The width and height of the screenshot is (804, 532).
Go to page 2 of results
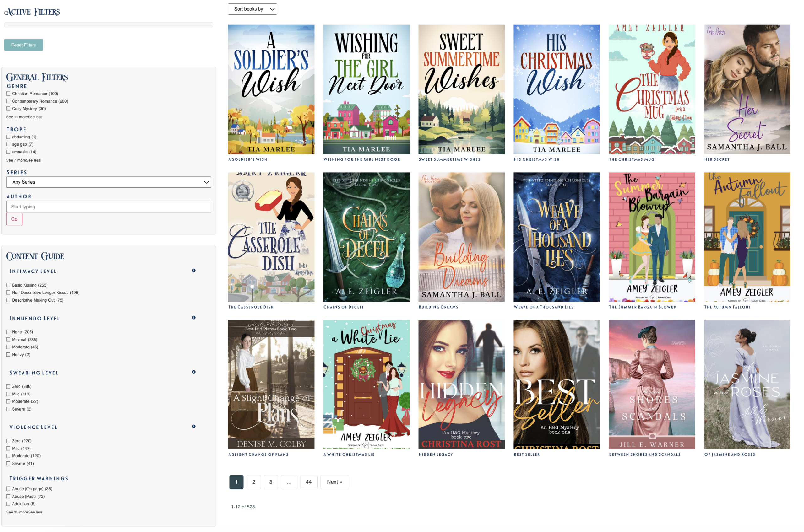coord(253,482)
